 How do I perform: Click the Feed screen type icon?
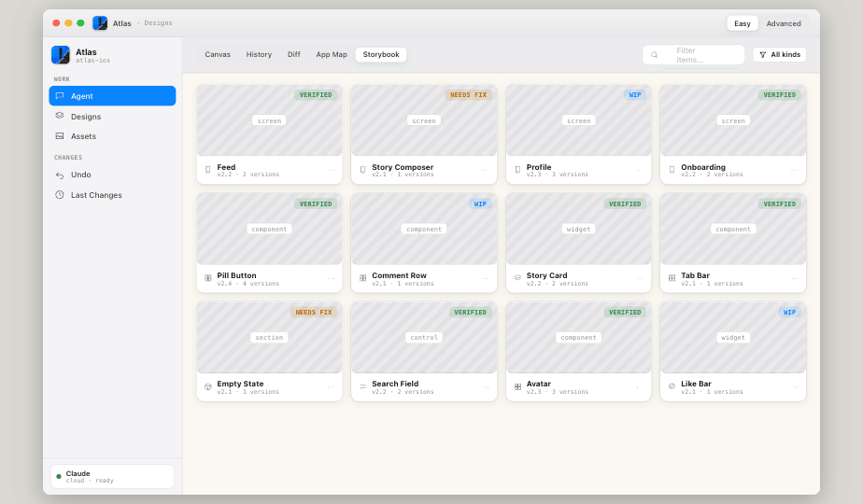[x=208, y=170]
